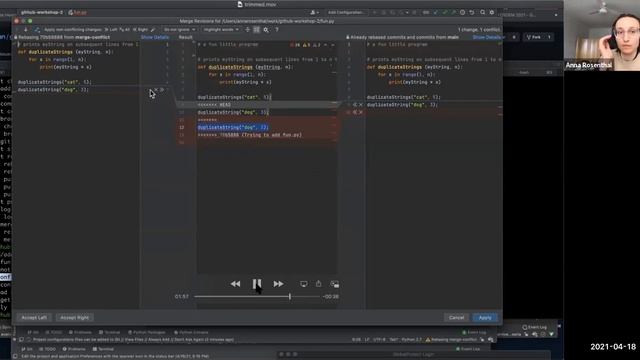640x360 pixels.
Task: Open the Fork button on right window
Action: 537,37
